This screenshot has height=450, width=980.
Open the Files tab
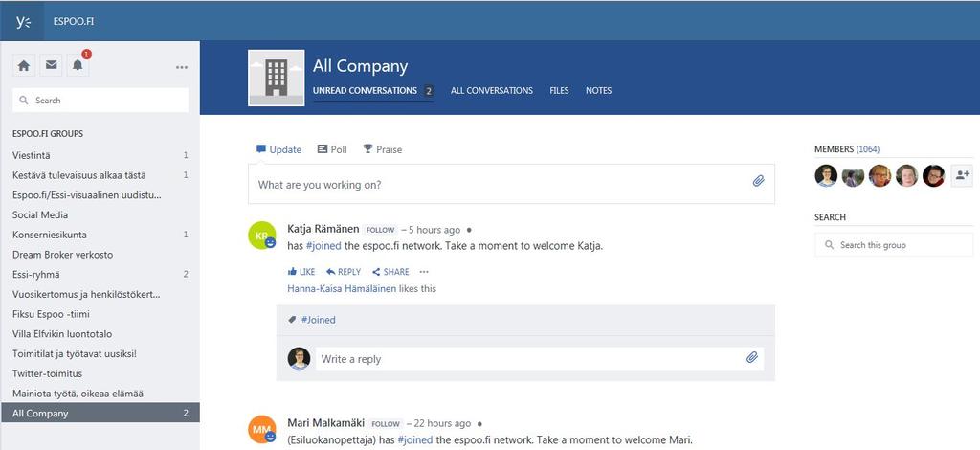tap(559, 91)
